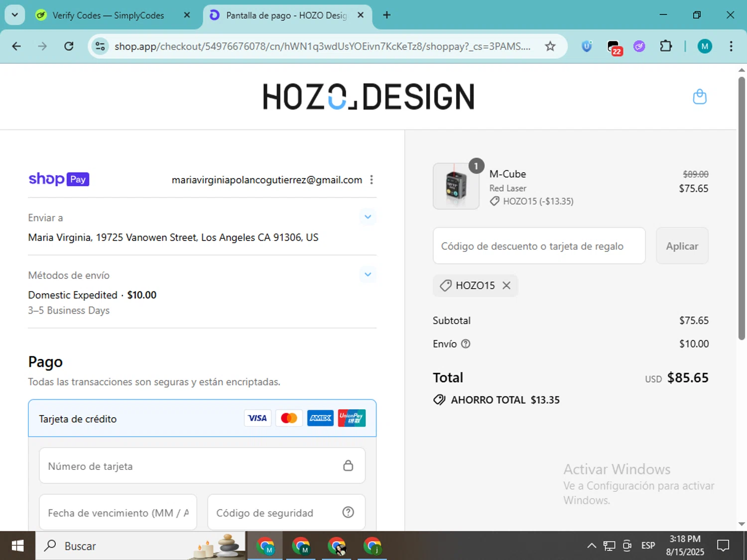The image size is (747, 560).
Task: Open a new browser tab
Action: point(386,15)
